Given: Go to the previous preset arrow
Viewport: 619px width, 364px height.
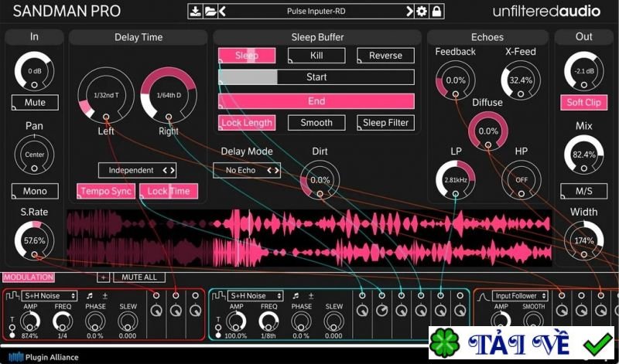Looking at the screenshot, I should pyautogui.click(x=223, y=11).
